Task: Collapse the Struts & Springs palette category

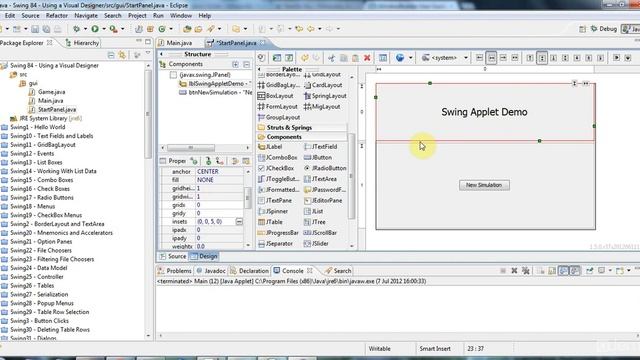Action: coord(302,127)
